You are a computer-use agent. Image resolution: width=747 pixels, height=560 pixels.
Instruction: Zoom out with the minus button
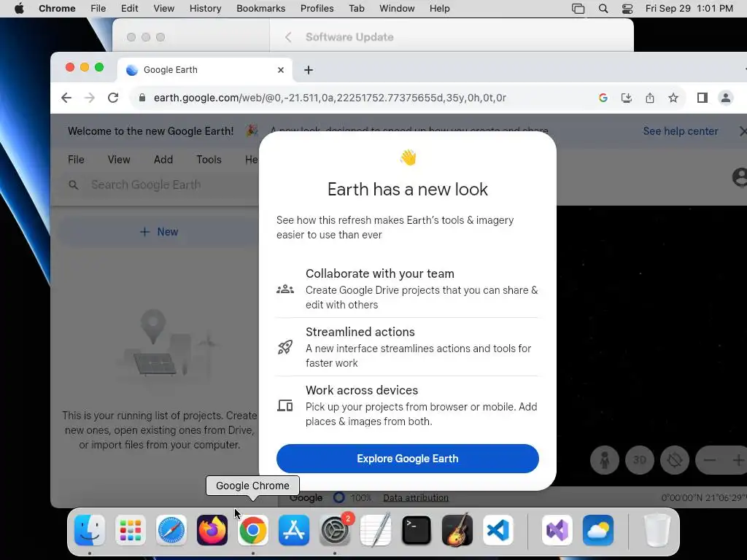[x=709, y=460]
